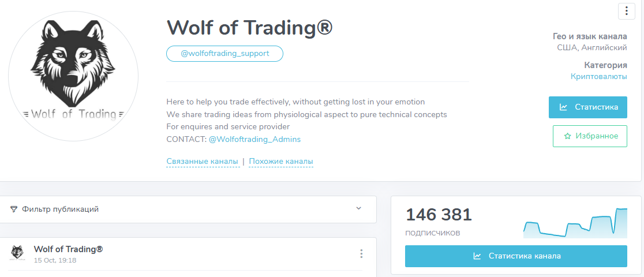Add the channel to Избранное

590,136
